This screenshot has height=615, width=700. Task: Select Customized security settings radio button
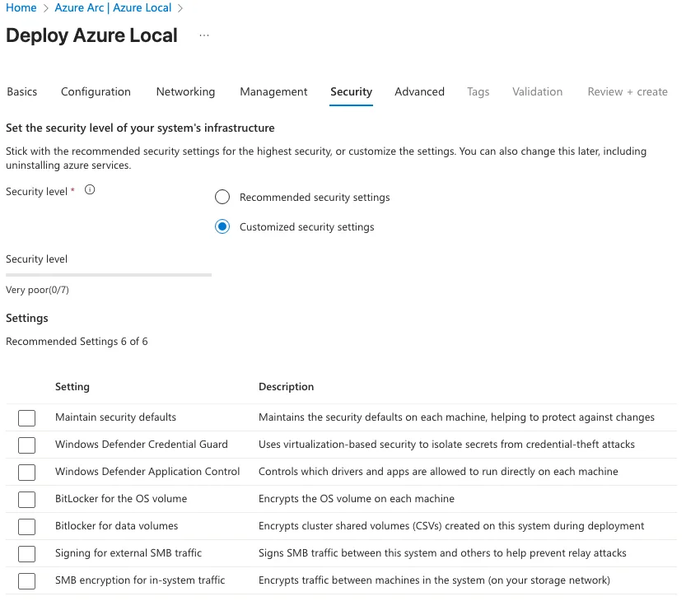point(222,227)
